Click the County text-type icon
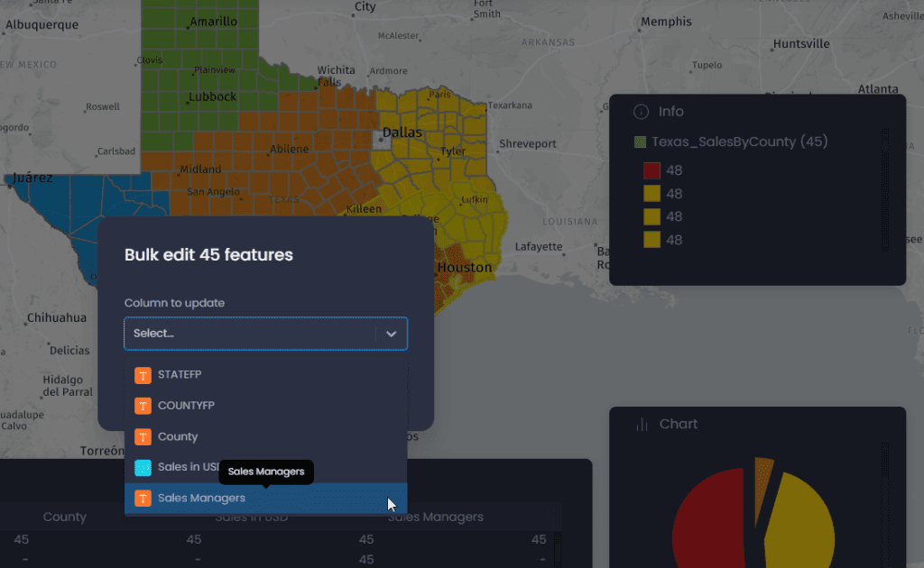Image resolution: width=924 pixels, height=568 pixels. tap(143, 436)
